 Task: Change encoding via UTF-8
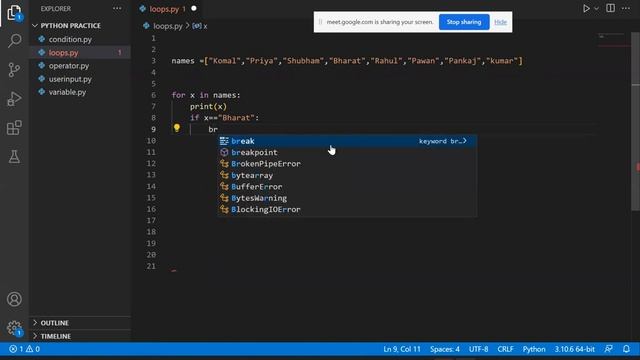click(x=478, y=349)
